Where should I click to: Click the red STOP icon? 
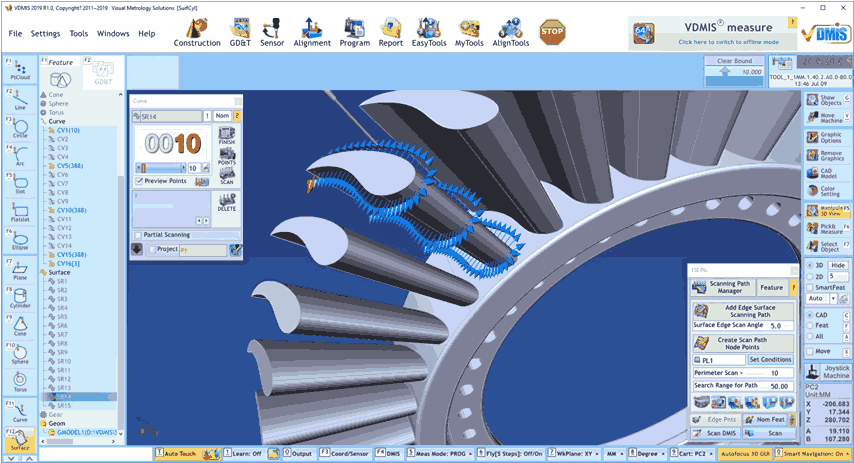[552, 32]
